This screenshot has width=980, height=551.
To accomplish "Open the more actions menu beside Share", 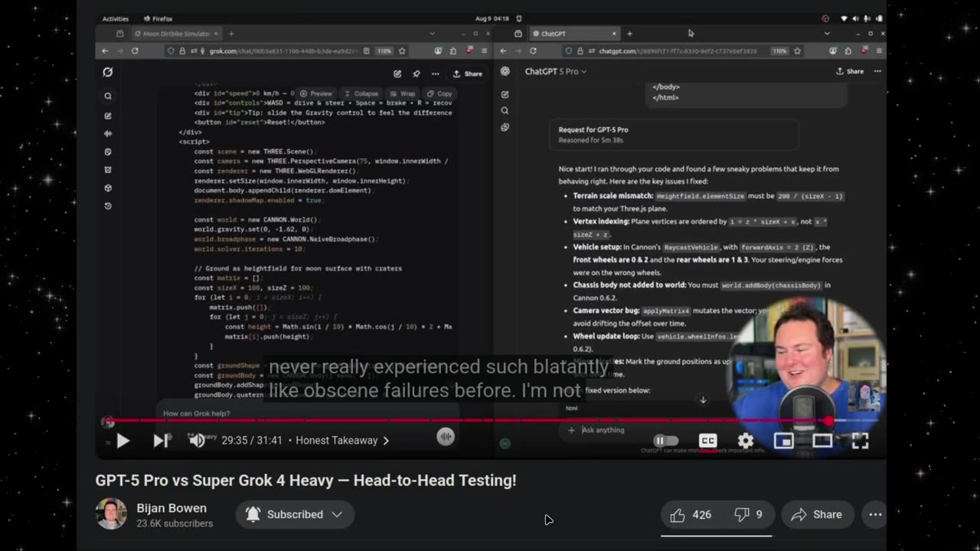I will [875, 515].
